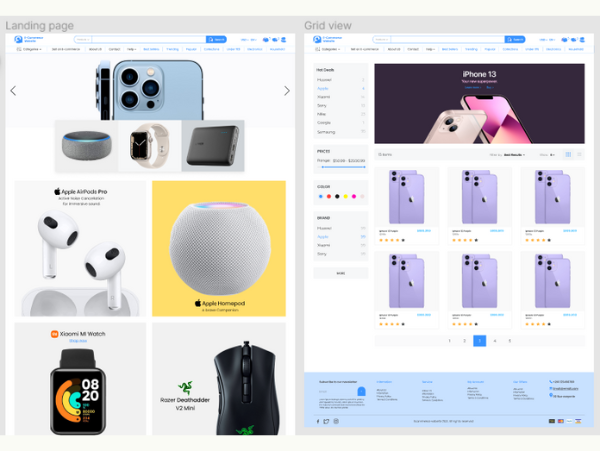
Task: Click the iPhone 13 banner image
Action: (479, 104)
